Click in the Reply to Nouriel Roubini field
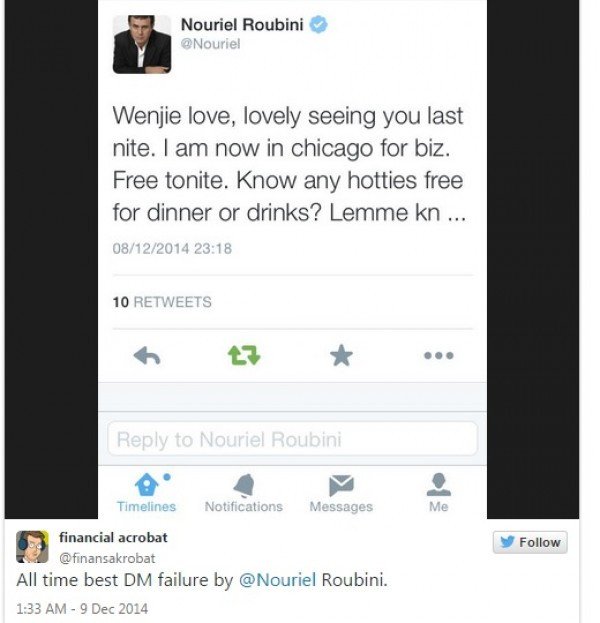600x623 pixels. [292, 439]
